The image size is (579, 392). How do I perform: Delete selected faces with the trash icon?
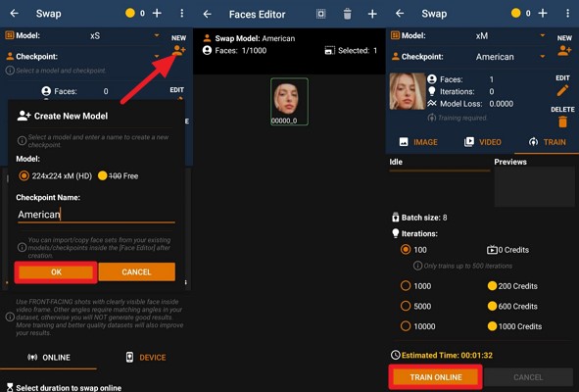click(x=347, y=14)
